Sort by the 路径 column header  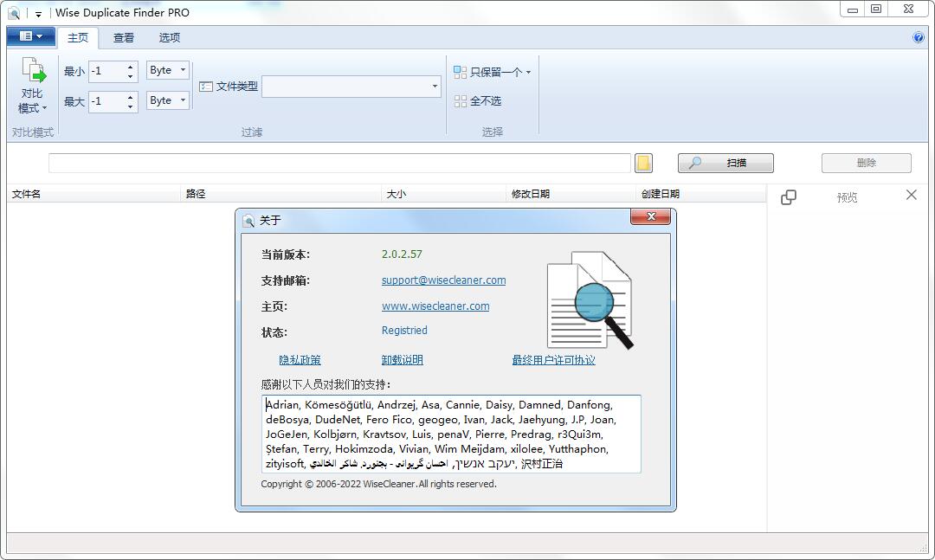coord(280,194)
